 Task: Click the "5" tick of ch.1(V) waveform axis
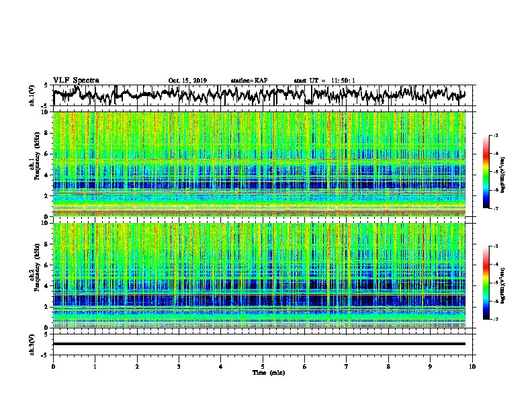pos(46,85)
